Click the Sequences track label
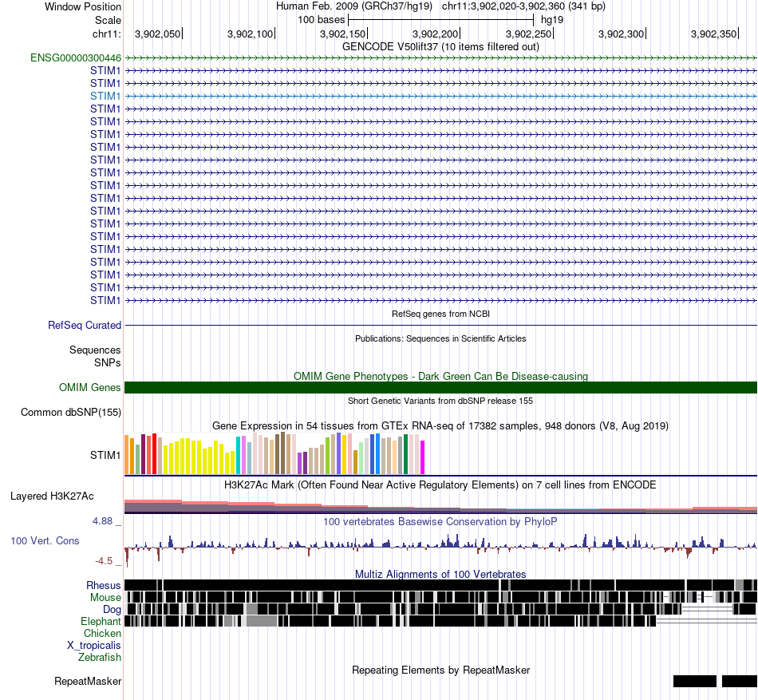The height and width of the screenshot is (700, 758). coord(95,350)
